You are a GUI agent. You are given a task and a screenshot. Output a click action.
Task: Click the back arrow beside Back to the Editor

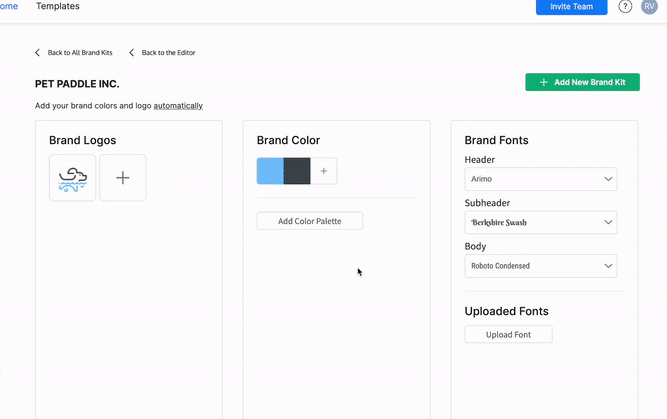[x=132, y=53]
